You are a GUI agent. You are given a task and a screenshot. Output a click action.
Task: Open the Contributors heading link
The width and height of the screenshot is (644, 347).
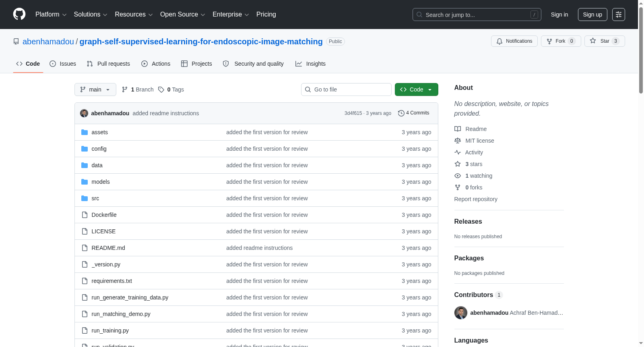(478, 295)
